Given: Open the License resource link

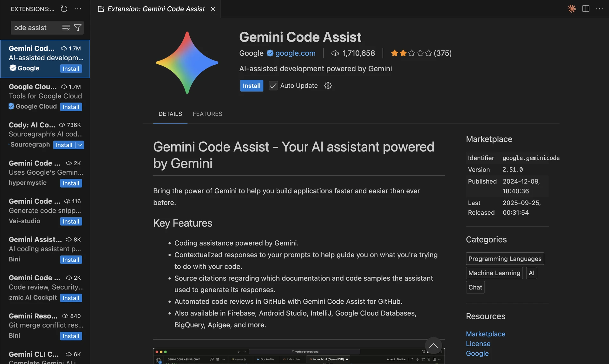Looking at the screenshot, I should point(478,344).
